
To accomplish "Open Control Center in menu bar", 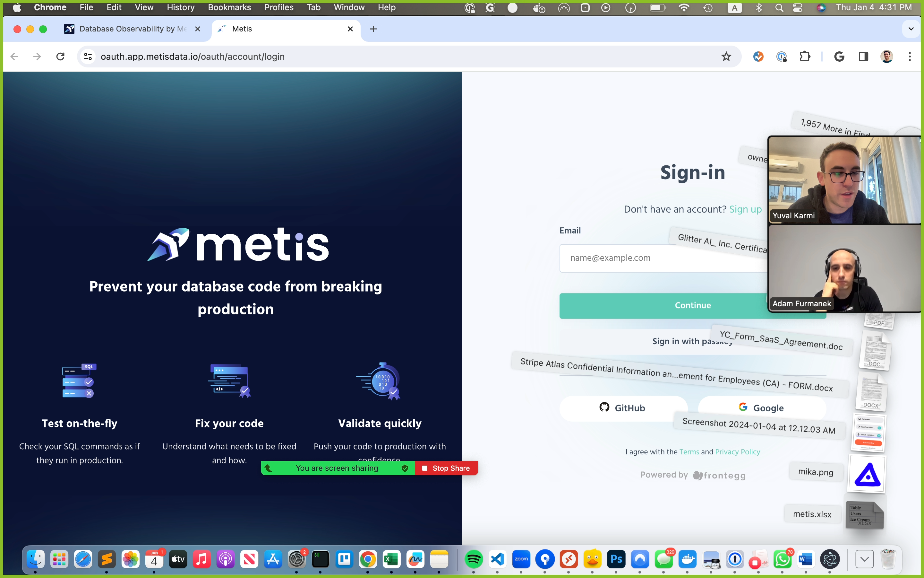I will [x=798, y=8].
